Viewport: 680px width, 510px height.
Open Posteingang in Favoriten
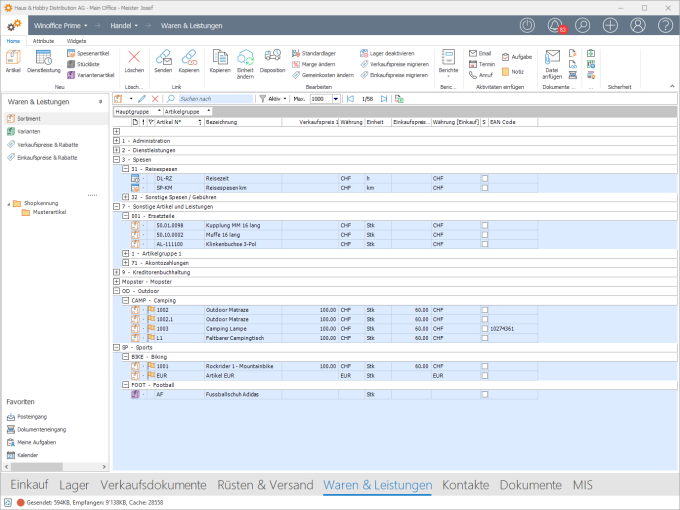(32, 416)
